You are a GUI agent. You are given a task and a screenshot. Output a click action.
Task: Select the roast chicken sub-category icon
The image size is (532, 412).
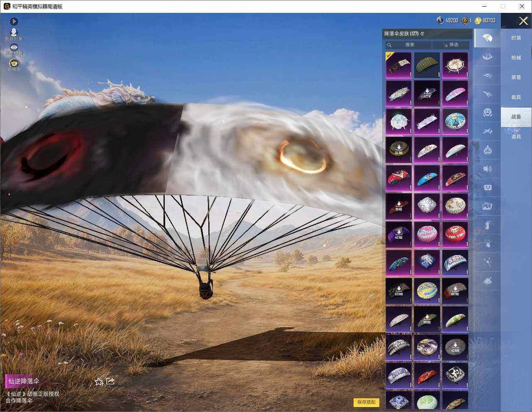487,281
